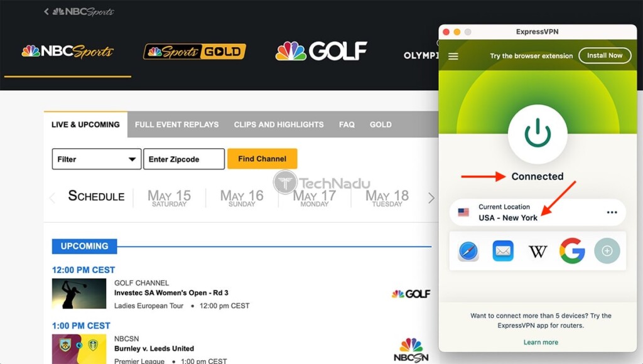643x364 pixels.
Task: Open the NBC Sports Gold logo tab
Action: click(195, 51)
